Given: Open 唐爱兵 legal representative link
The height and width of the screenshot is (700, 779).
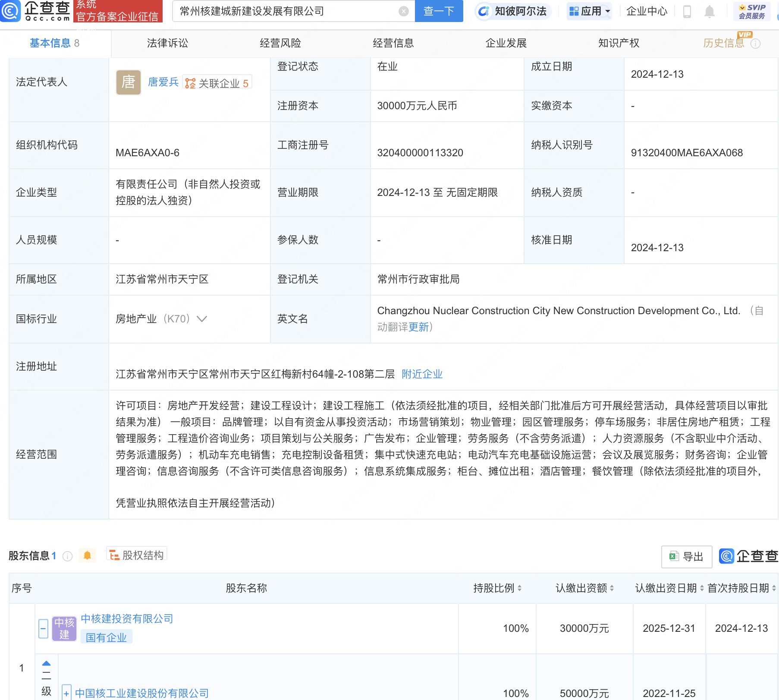Looking at the screenshot, I should (x=163, y=82).
